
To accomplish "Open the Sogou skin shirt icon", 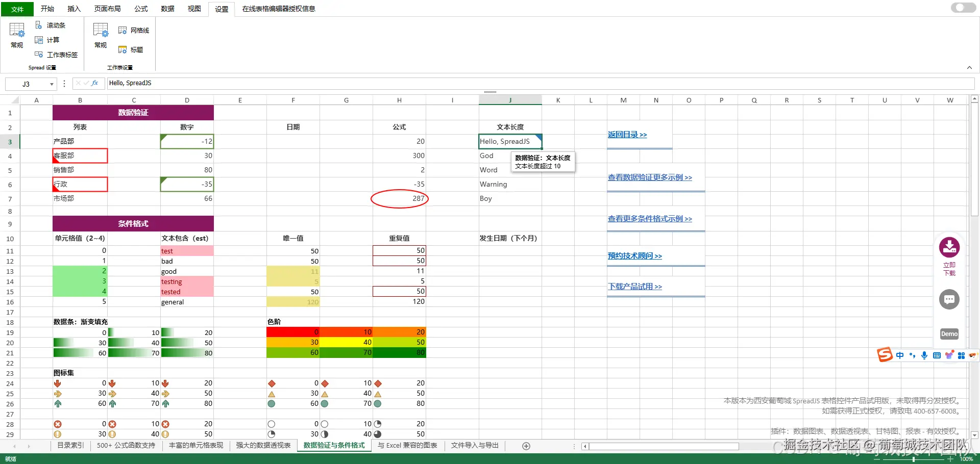I will pyautogui.click(x=949, y=355).
